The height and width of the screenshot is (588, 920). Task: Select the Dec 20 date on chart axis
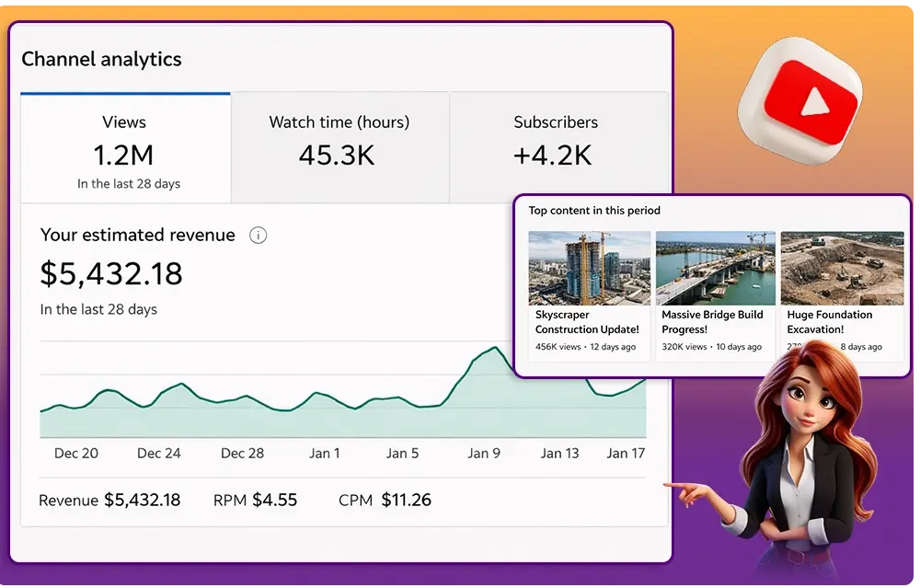(x=76, y=454)
